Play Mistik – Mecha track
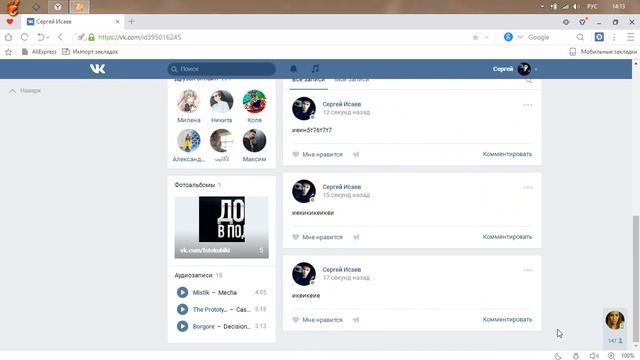The height and width of the screenshot is (360, 640). [x=182, y=292]
